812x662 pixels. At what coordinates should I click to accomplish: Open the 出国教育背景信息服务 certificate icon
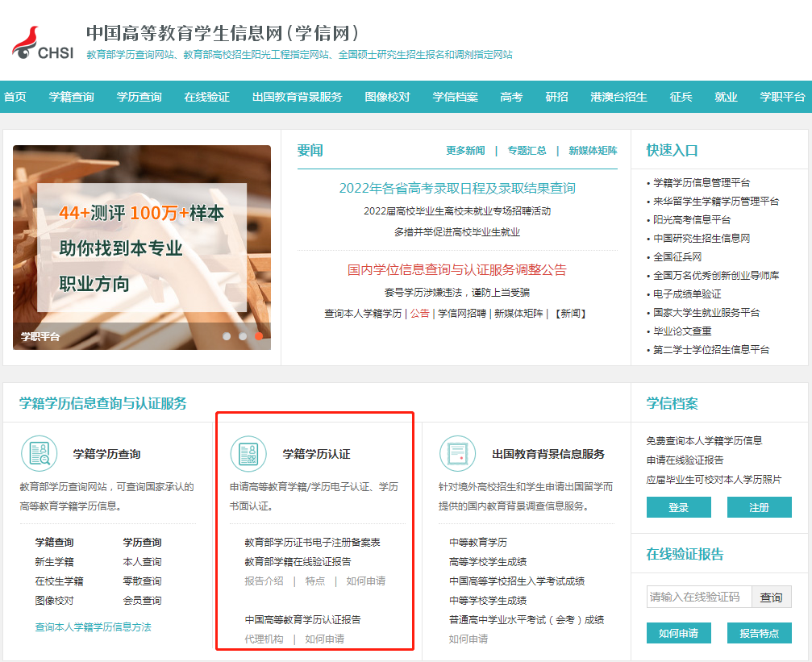[x=458, y=453]
